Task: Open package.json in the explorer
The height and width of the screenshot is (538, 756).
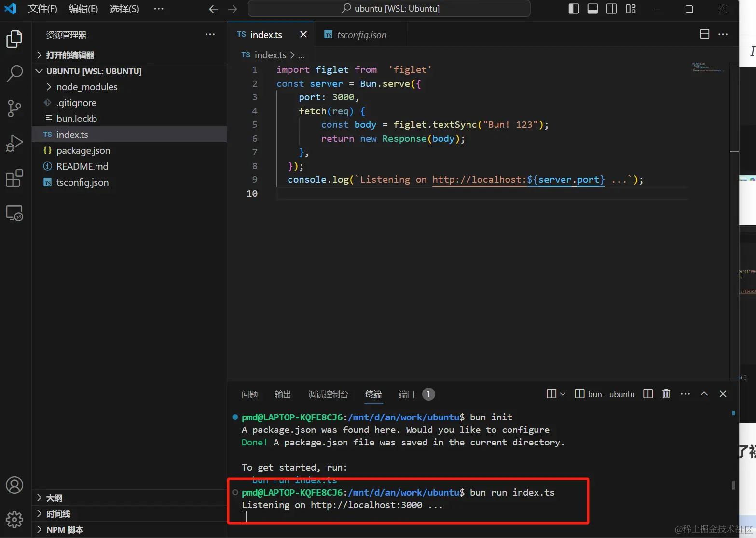Action: (129, 150)
